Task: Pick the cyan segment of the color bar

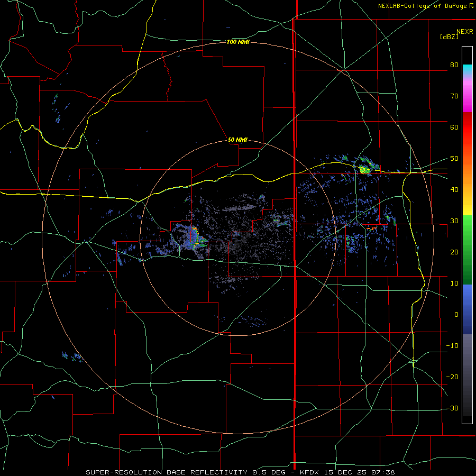Action: (467, 69)
